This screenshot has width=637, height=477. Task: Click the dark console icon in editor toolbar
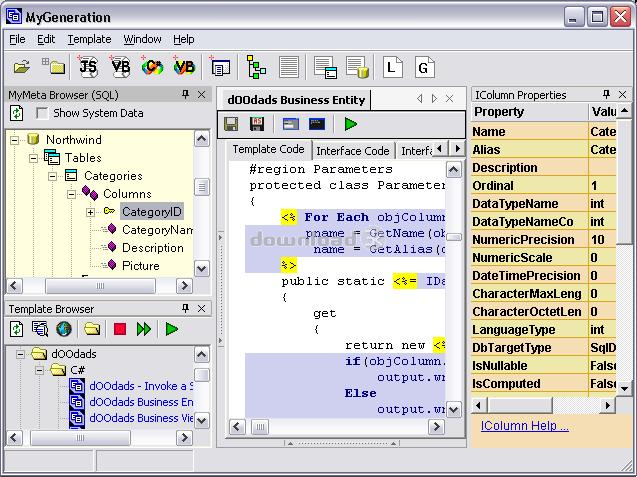click(317, 124)
